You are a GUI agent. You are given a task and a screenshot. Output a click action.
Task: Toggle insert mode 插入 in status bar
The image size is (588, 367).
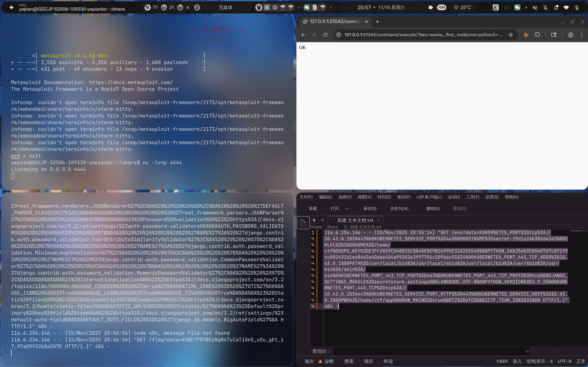[517, 361]
